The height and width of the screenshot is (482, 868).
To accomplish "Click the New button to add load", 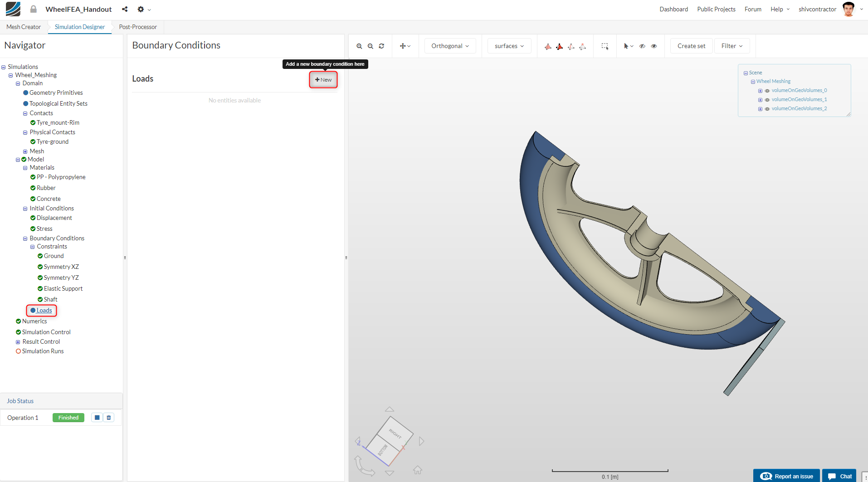I will (x=323, y=80).
